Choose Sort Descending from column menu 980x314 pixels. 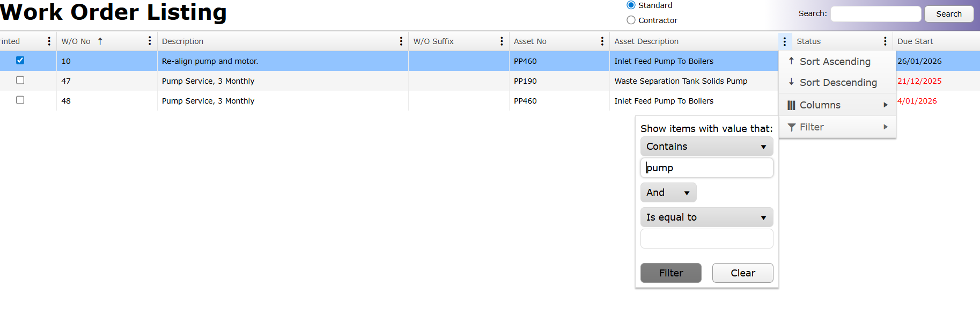pyautogui.click(x=838, y=83)
